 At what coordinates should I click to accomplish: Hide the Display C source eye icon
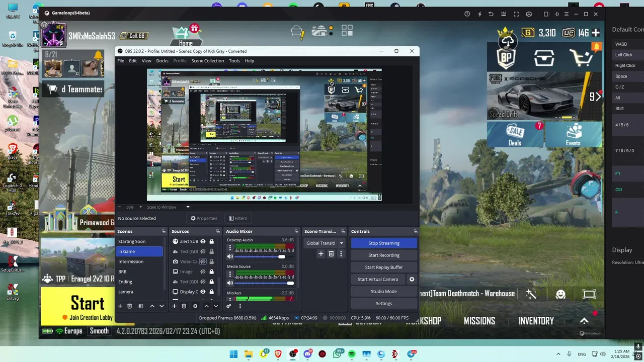203,292
